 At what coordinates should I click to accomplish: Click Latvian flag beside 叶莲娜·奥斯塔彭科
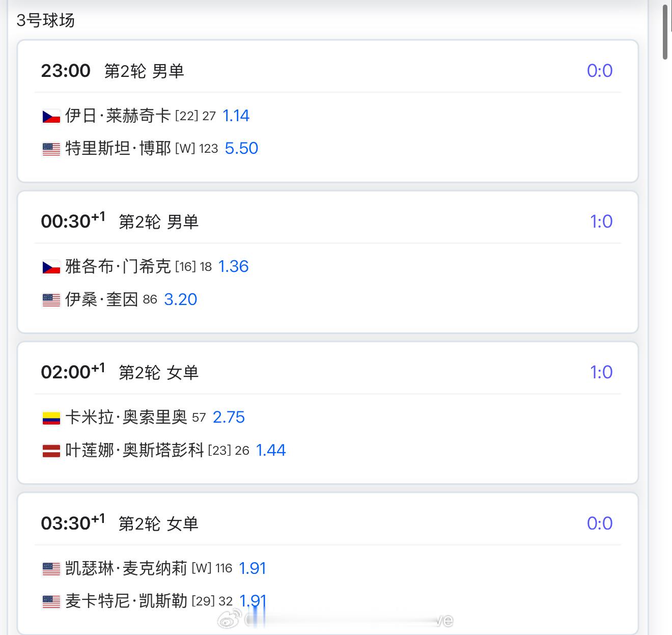click(51, 451)
